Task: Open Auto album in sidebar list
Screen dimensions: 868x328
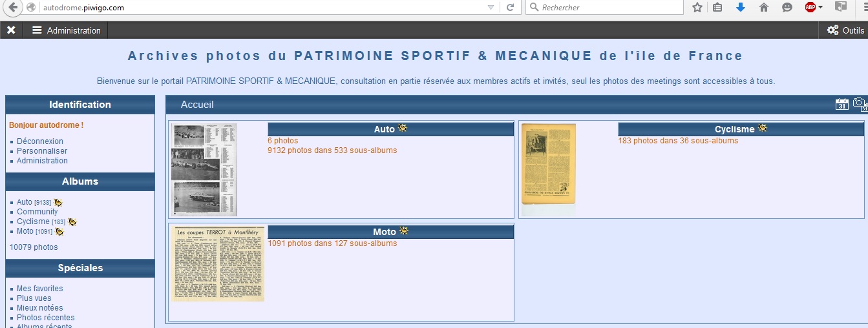Action: (x=25, y=202)
